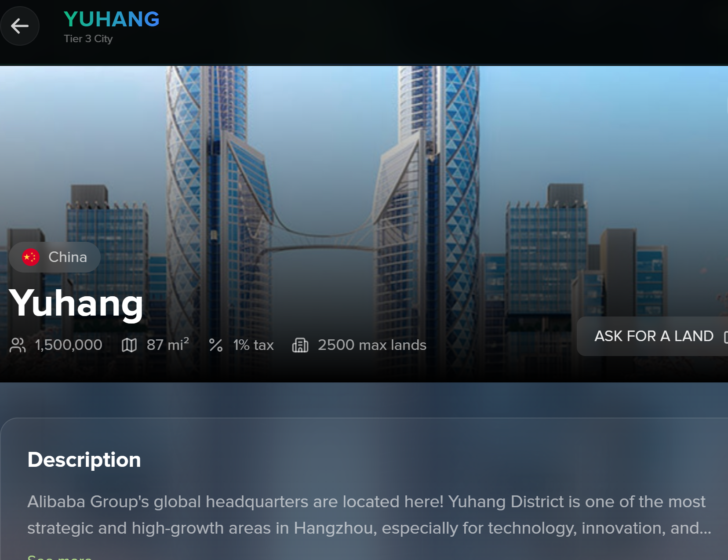Screen dimensions: 728x560
Task: Click the back arrow button
Action: click(x=20, y=26)
